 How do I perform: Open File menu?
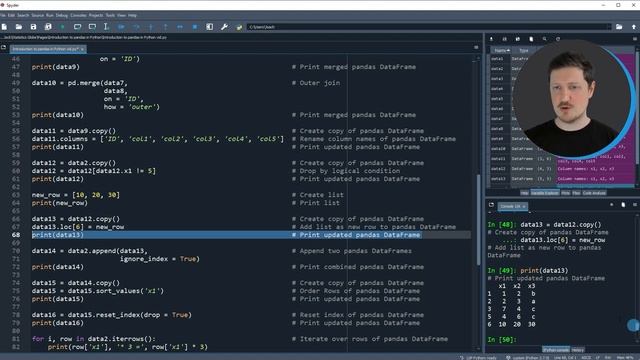pos(3,16)
